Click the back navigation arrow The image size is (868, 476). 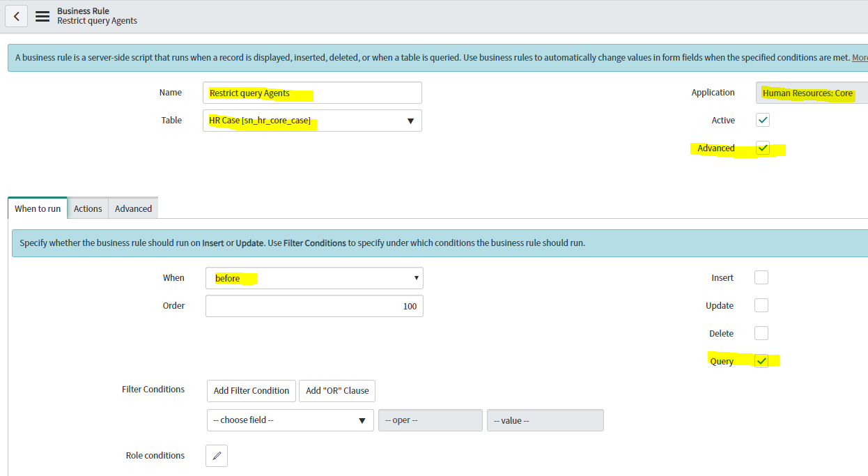pyautogui.click(x=16, y=16)
